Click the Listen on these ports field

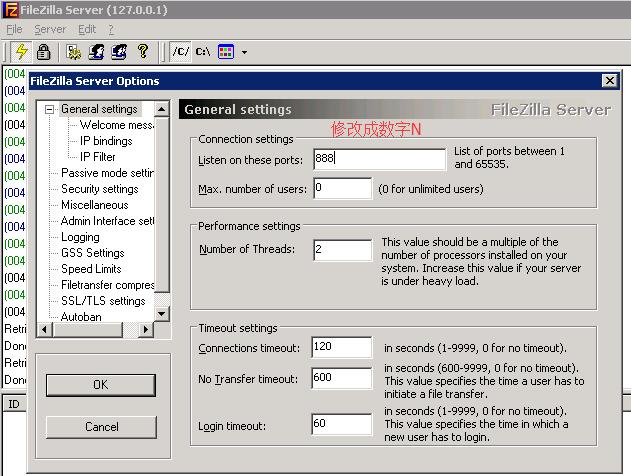click(x=379, y=159)
